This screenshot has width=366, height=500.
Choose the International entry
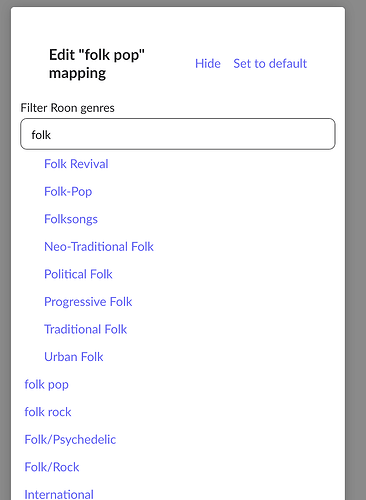59,494
